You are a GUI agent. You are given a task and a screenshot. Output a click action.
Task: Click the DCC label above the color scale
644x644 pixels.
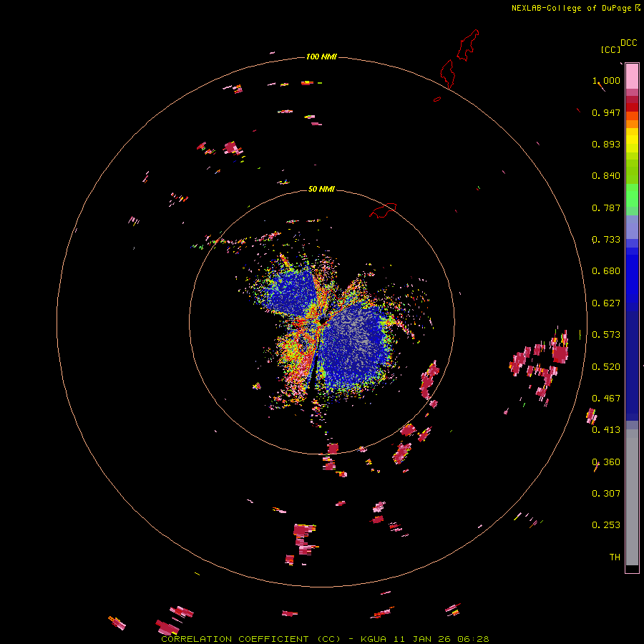628,43
